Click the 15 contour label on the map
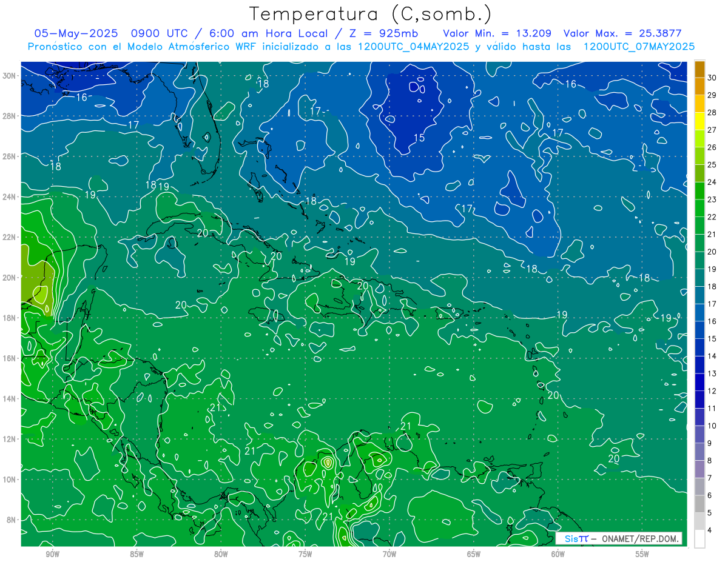Image resolution: width=728 pixels, height=562 pixels. point(419,138)
